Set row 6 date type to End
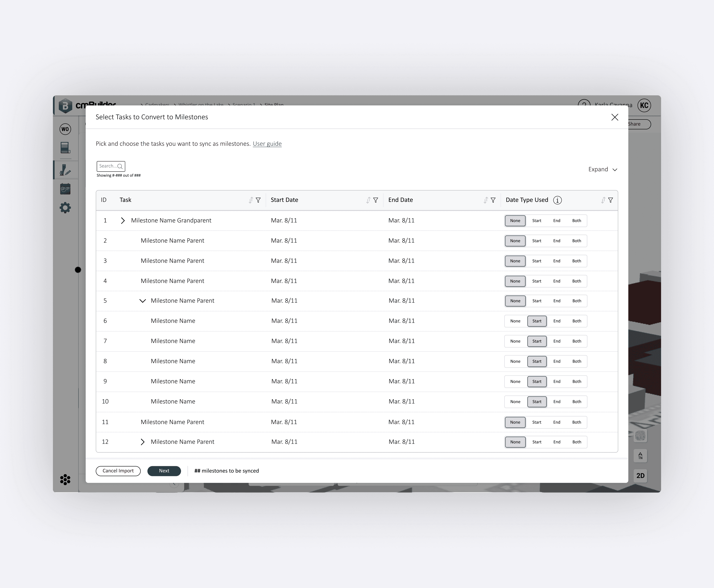The image size is (714, 588). point(557,321)
